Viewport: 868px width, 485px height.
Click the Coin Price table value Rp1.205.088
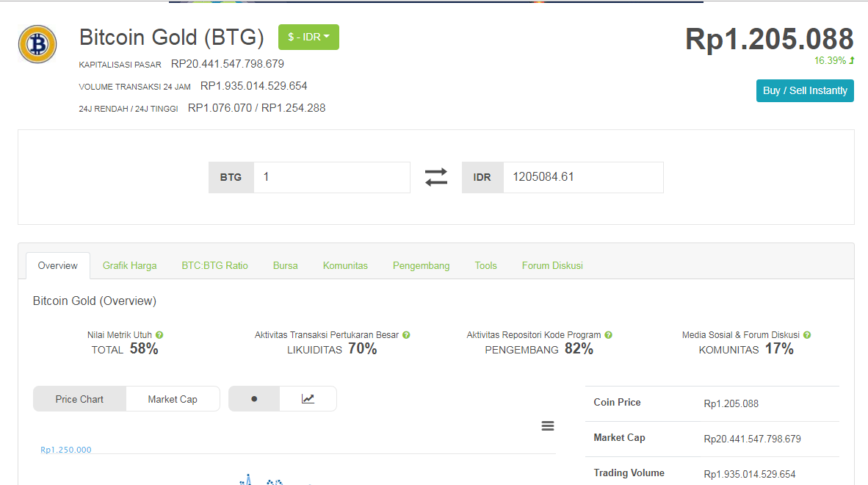(x=731, y=403)
